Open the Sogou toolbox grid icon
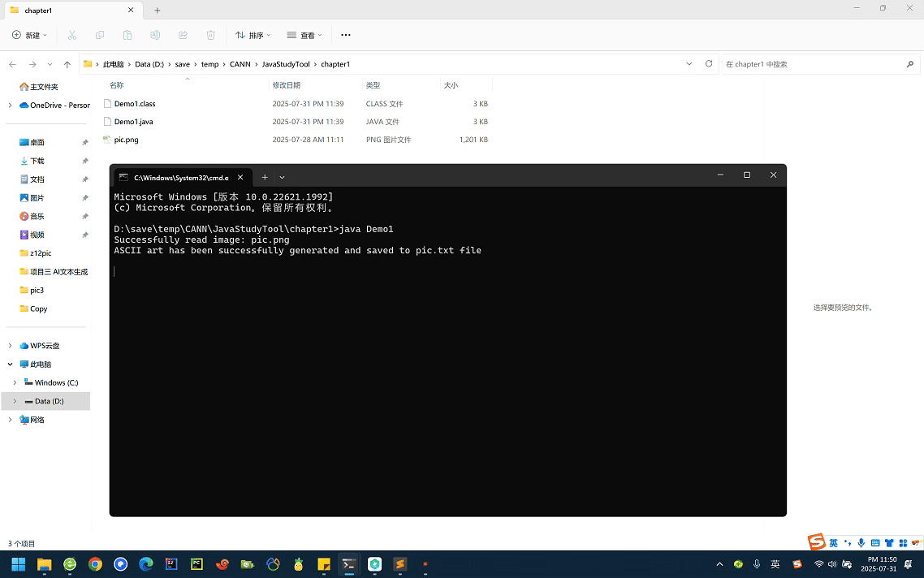 tap(903, 542)
